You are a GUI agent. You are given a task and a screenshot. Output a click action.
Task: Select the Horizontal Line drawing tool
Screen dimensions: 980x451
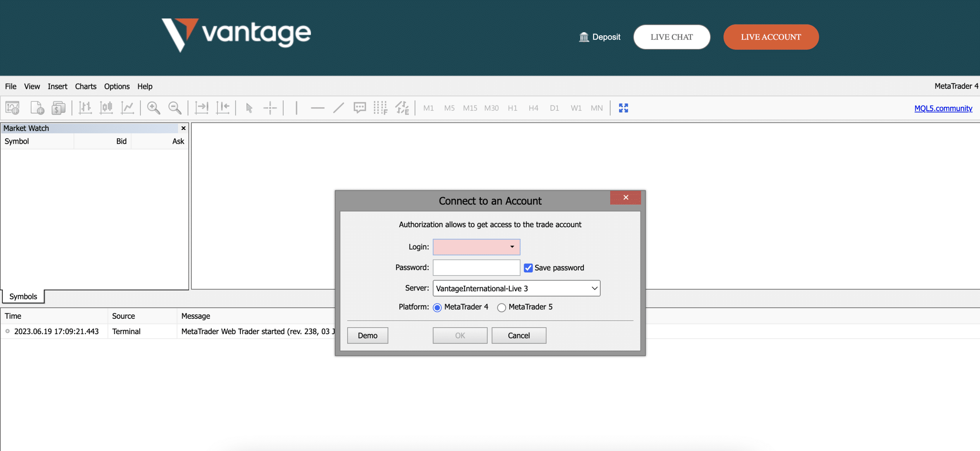click(317, 108)
